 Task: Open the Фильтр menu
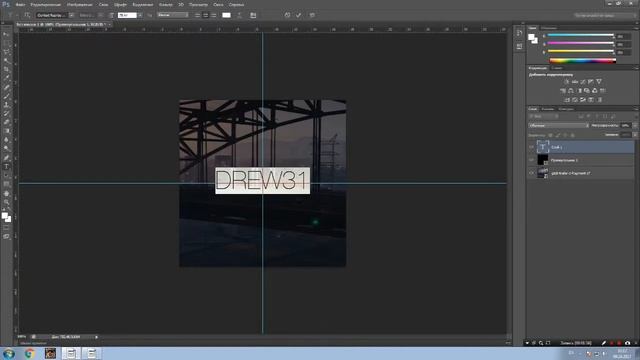tap(166, 4)
